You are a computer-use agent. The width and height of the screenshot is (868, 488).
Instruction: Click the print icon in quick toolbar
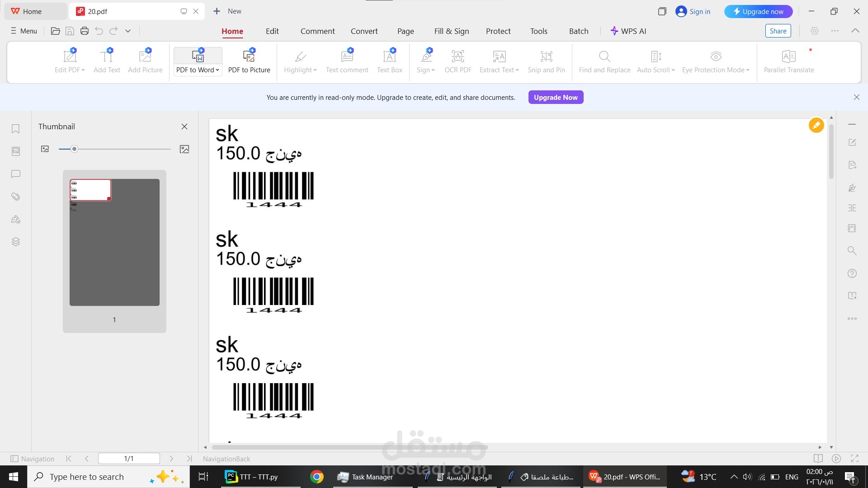pyautogui.click(x=85, y=31)
